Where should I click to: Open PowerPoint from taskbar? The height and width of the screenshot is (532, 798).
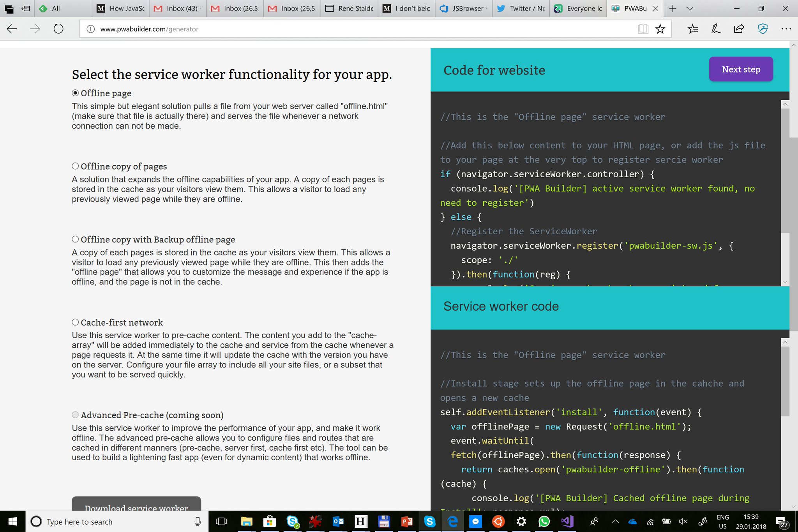[407, 521]
